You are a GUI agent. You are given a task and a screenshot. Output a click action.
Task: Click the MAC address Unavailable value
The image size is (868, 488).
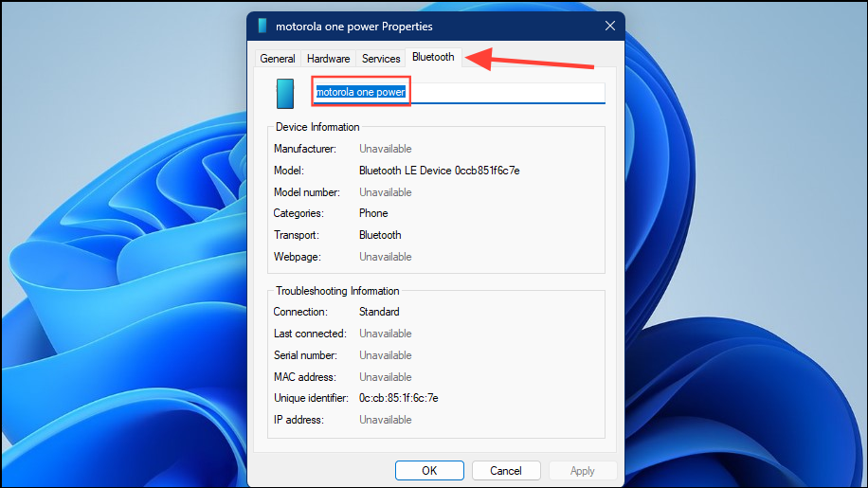[386, 377]
